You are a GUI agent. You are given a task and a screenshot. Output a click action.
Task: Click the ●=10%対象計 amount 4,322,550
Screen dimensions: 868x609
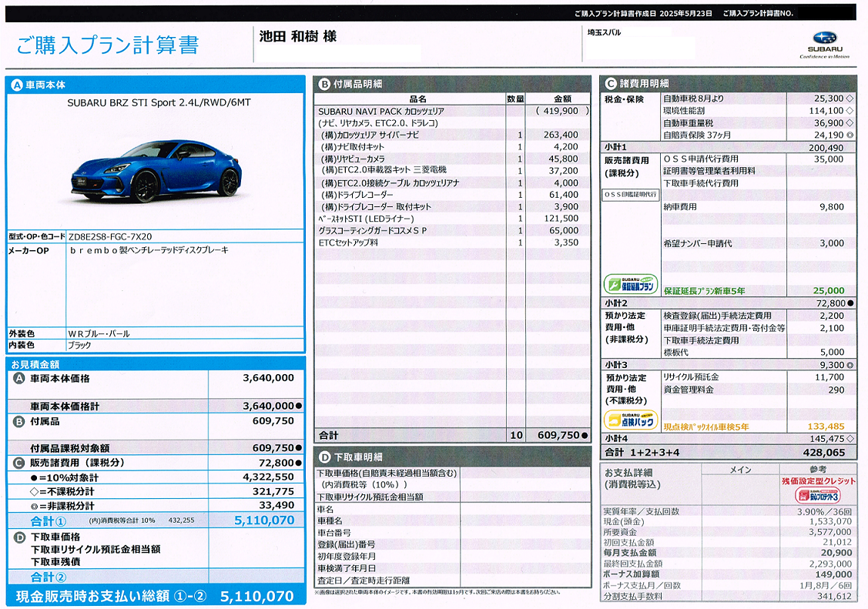coord(269,477)
